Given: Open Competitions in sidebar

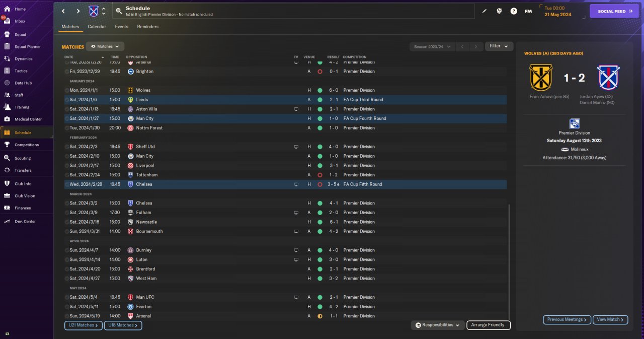Looking at the screenshot, I should click(x=26, y=145).
